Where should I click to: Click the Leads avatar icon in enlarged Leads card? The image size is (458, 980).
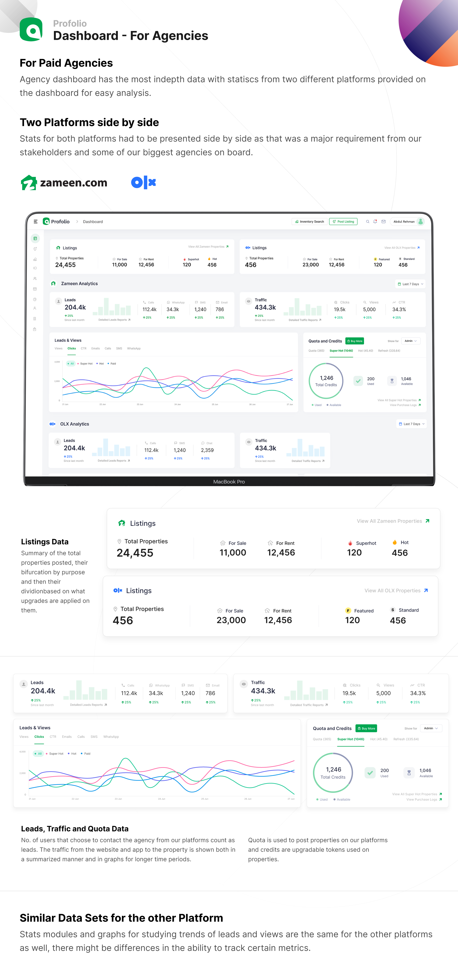(24, 684)
